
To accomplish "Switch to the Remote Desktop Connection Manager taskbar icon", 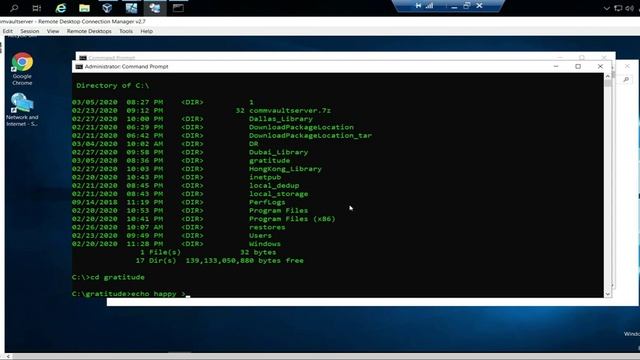I will (x=155, y=8).
